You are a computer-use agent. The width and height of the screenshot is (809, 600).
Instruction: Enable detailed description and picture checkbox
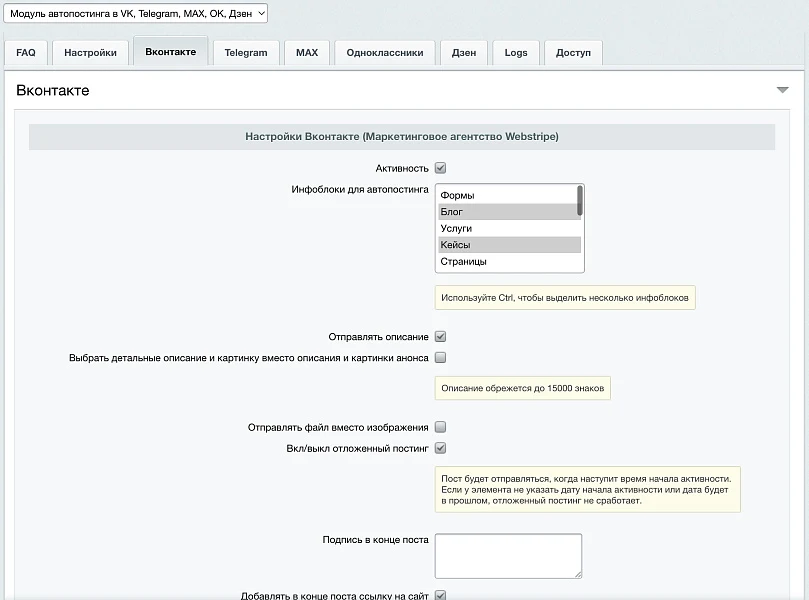pyautogui.click(x=441, y=358)
